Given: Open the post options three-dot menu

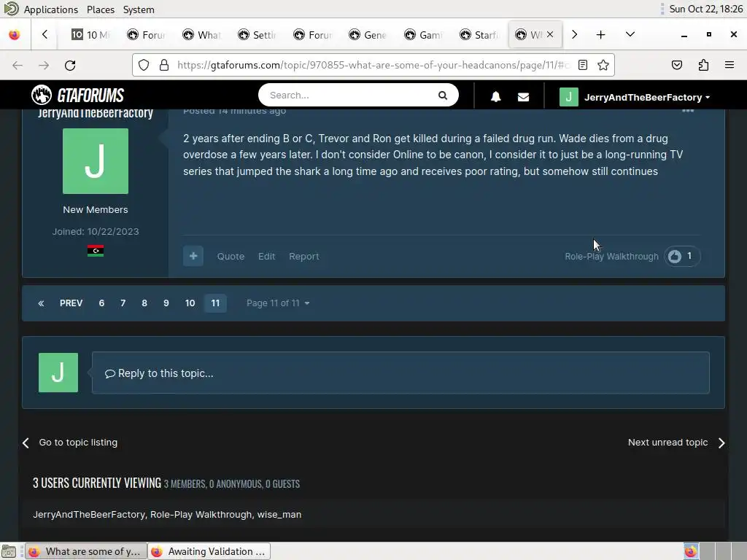Looking at the screenshot, I should pyautogui.click(x=687, y=111).
